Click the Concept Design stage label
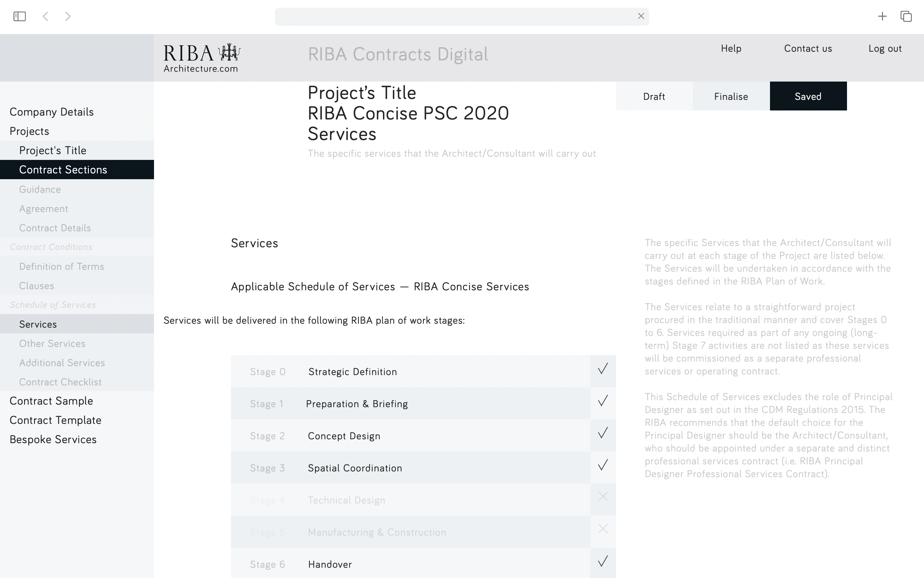The width and height of the screenshot is (924, 578). [x=344, y=436]
